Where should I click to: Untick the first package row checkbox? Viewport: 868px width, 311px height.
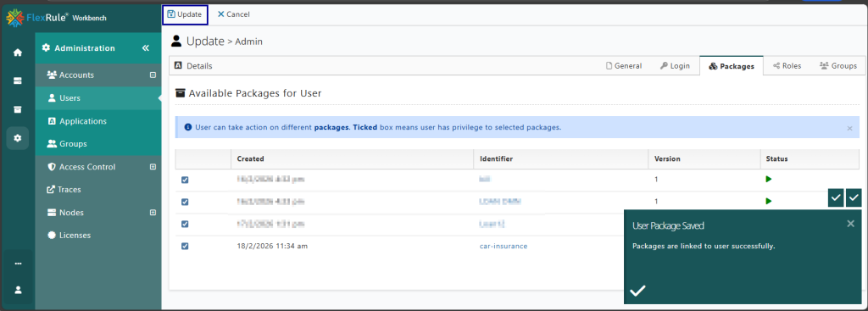coord(185,180)
